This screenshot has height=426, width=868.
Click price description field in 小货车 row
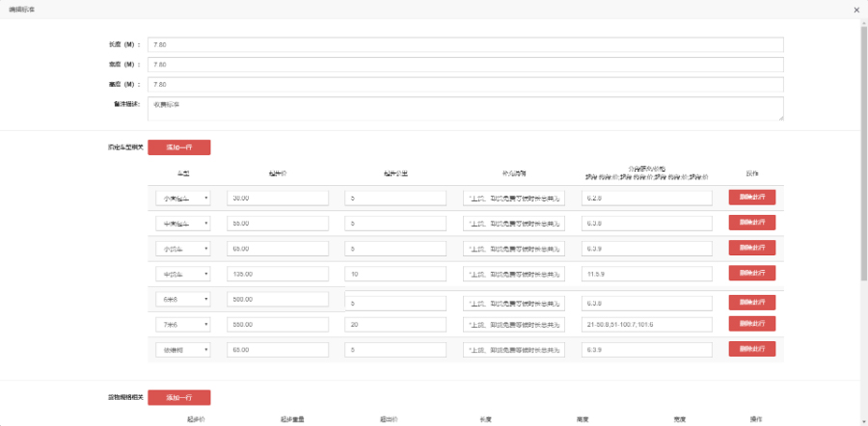click(514, 249)
